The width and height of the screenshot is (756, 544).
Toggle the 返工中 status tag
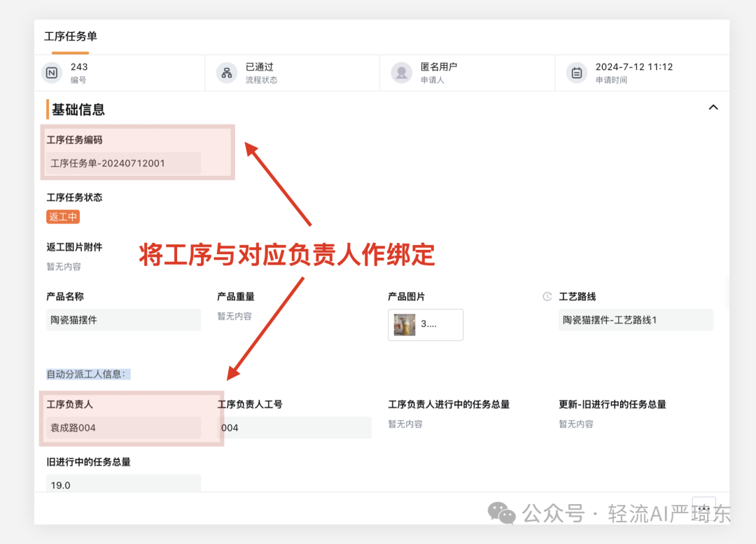tap(62, 216)
